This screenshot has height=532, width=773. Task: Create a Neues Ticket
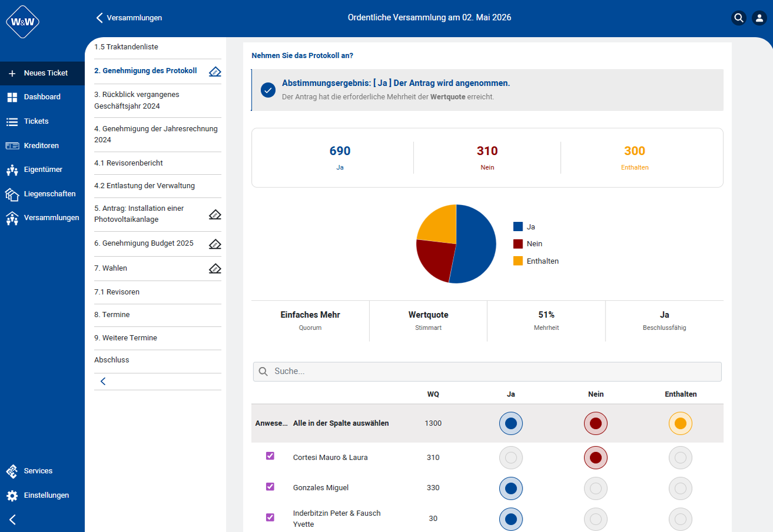[42, 73]
